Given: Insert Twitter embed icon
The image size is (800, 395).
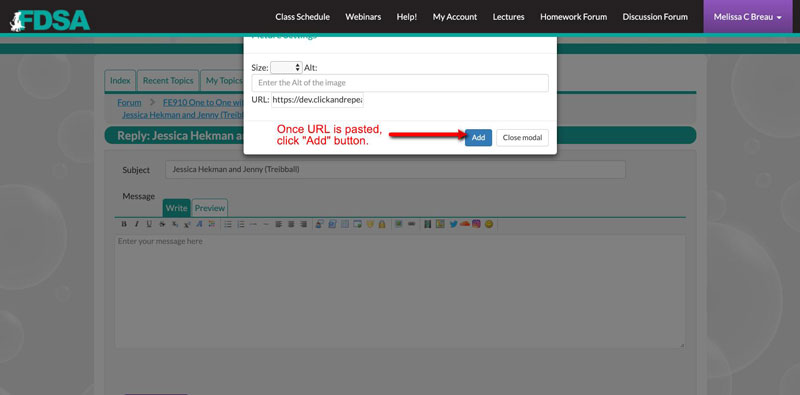Looking at the screenshot, I should pyautogui.click(x=454, y=224).
